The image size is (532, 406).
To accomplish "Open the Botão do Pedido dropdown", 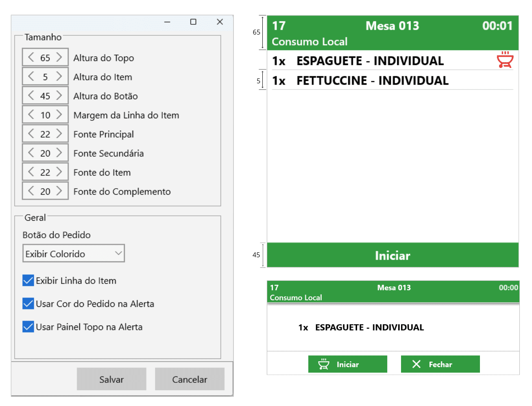I will click(74, 254).
